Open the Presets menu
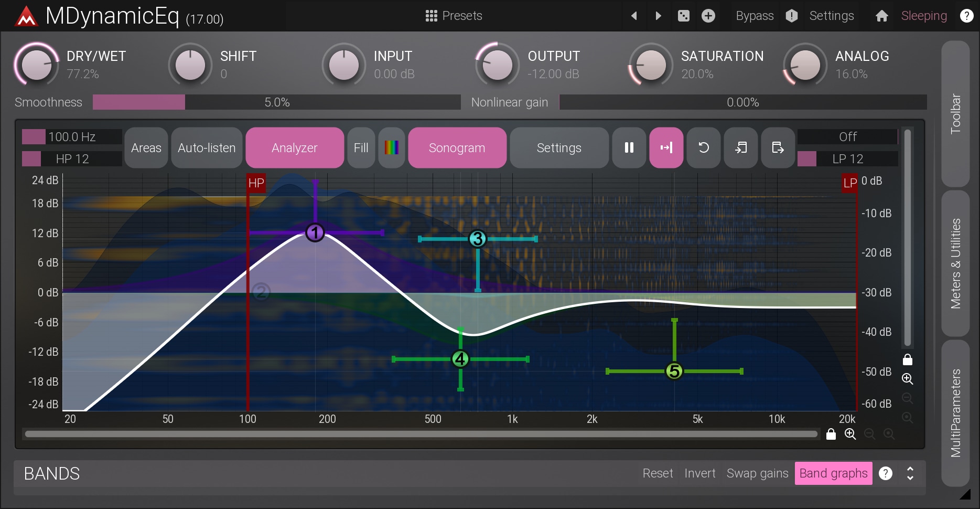Screen dimensions: 980x509 (454, 16)
